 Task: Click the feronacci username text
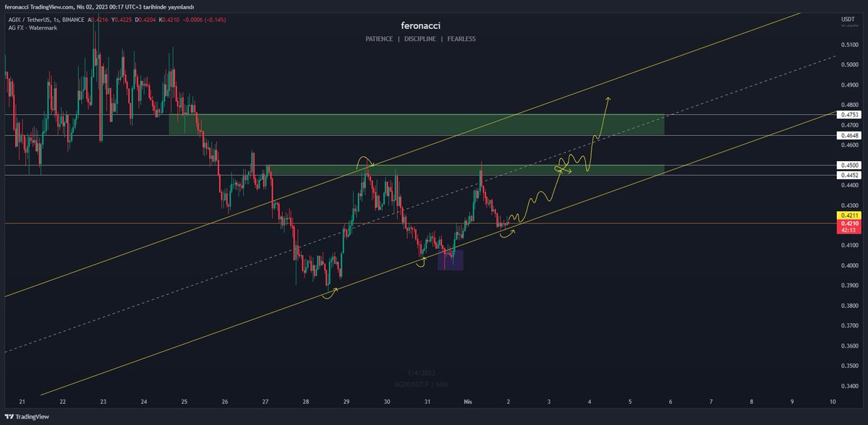422,25
